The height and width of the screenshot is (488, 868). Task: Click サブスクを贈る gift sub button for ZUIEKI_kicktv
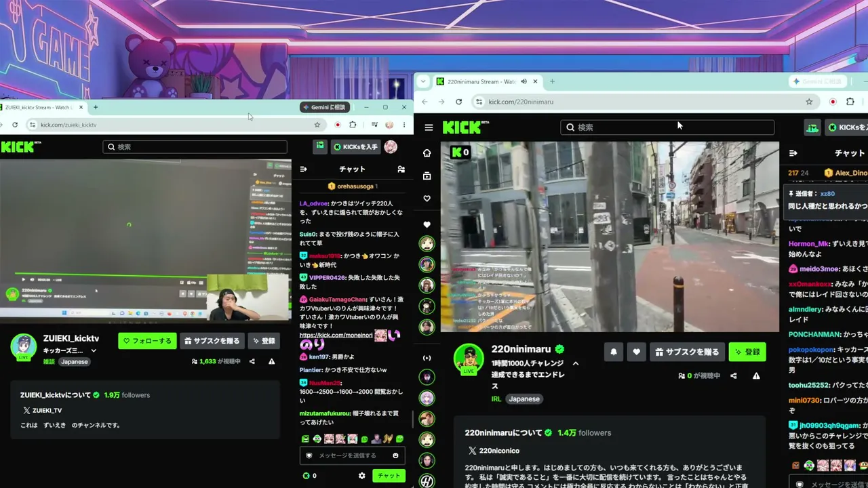(214, 341)
